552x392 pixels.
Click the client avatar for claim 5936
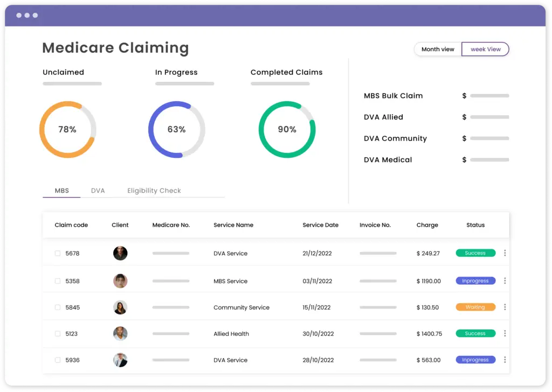(120, 360)
